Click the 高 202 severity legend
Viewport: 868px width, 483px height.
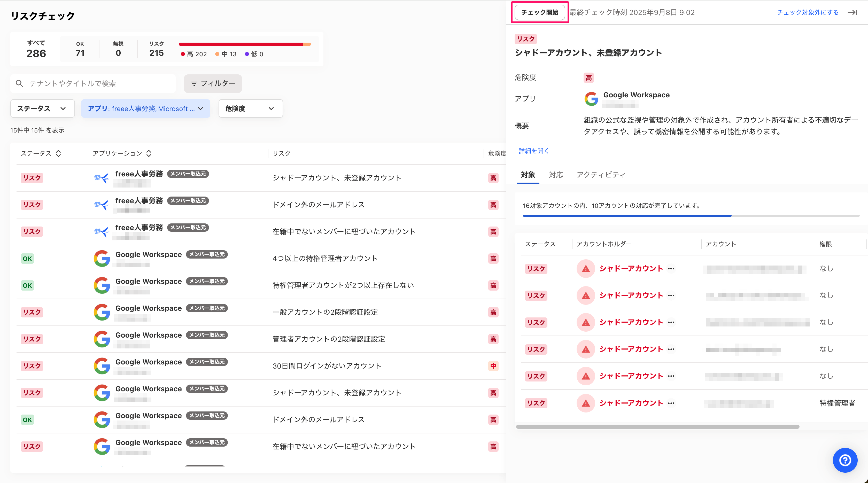click(x=194, y=54)
